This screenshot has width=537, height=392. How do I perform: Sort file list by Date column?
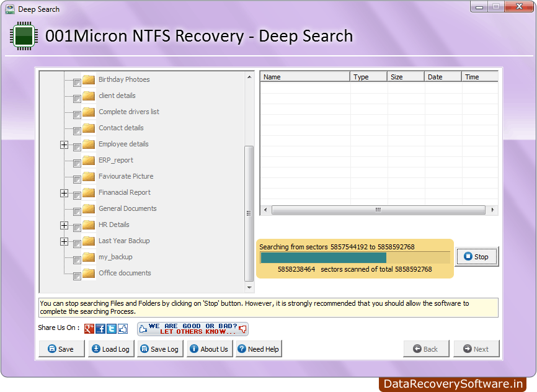tap(443, 77)
